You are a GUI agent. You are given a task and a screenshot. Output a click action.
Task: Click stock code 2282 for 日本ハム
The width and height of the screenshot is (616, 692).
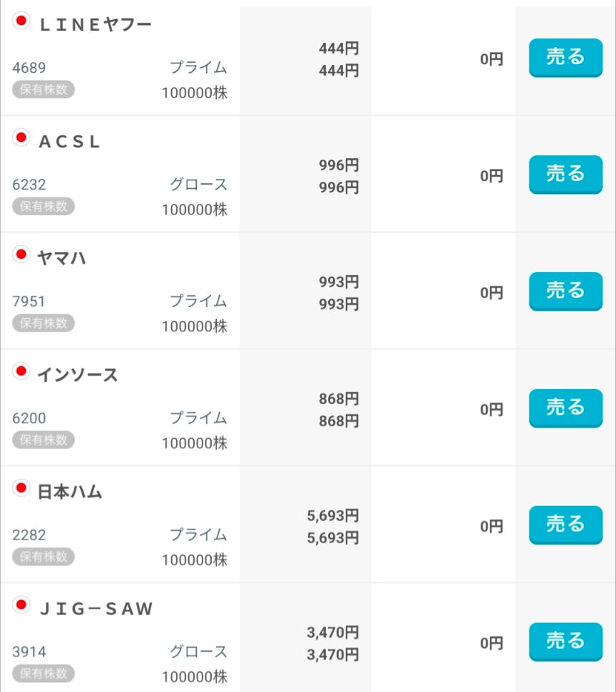[29, 535]
